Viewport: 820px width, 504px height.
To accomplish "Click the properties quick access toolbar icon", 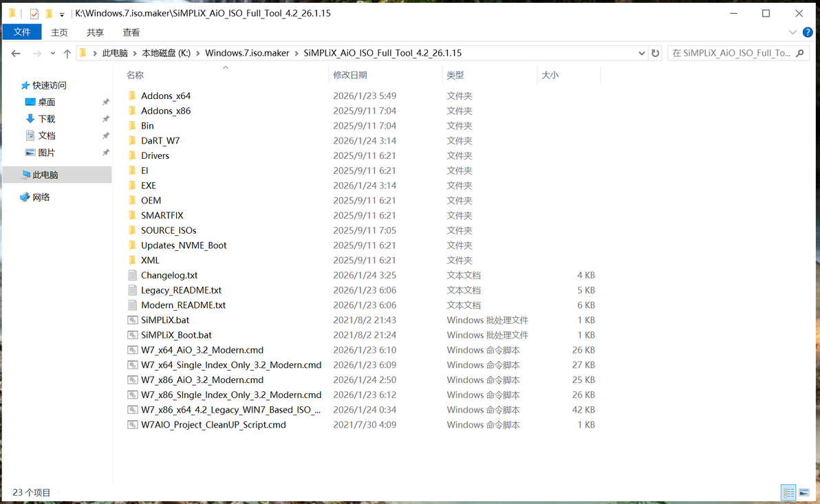I will coord(34,14).
